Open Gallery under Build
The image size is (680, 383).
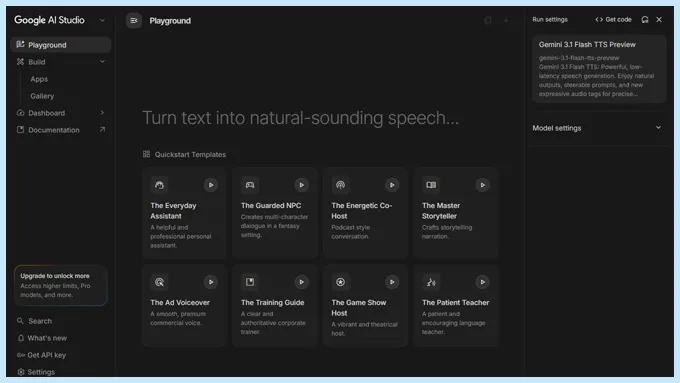pos(42,96)
